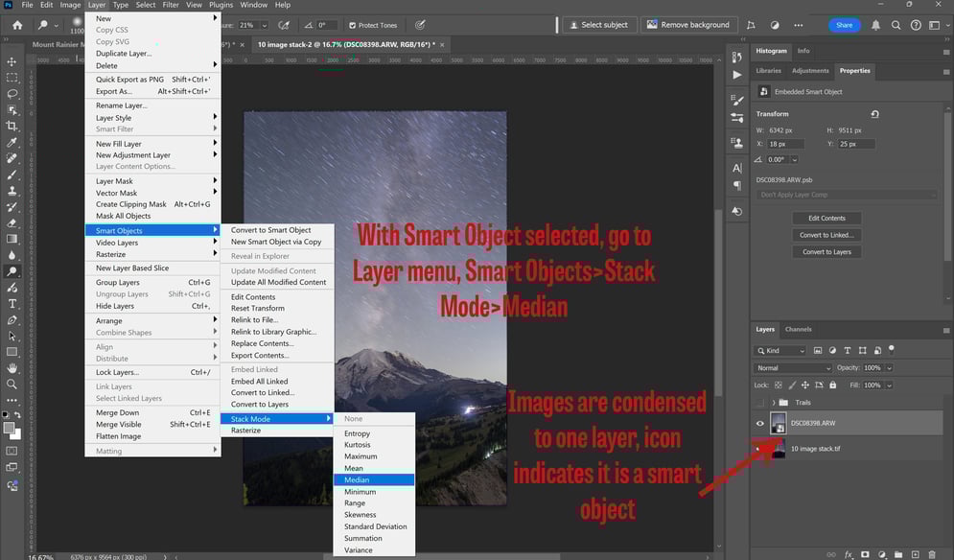Image resolution: width=954 pixels, height=560 pixels.
Task: Switch to the Channels tab
Action: tap(798, 329)
